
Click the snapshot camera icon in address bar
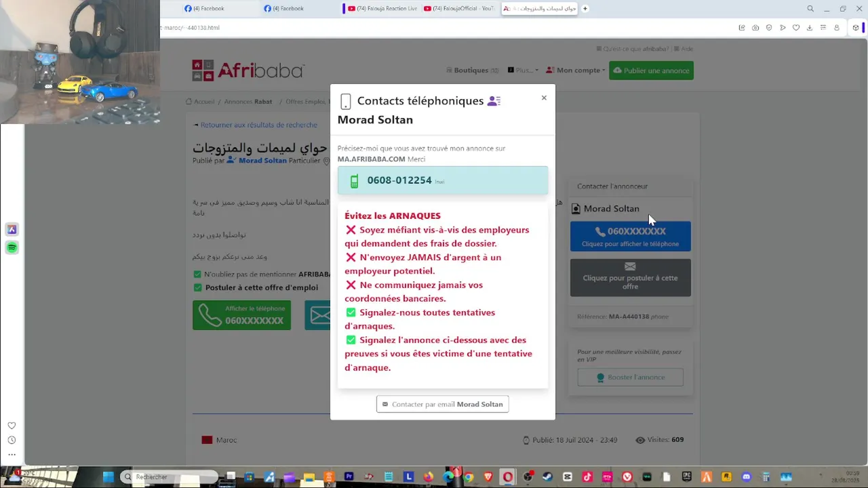tap(755, 28)
